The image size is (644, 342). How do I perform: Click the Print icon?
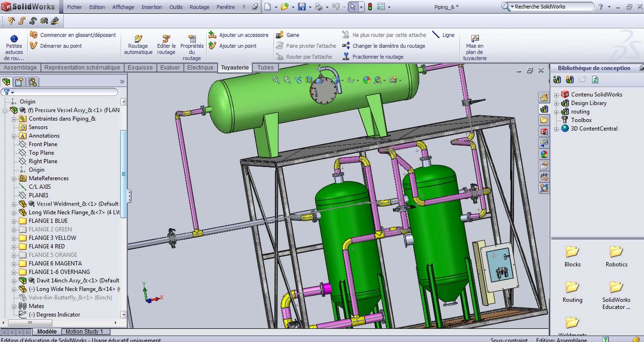318,7
